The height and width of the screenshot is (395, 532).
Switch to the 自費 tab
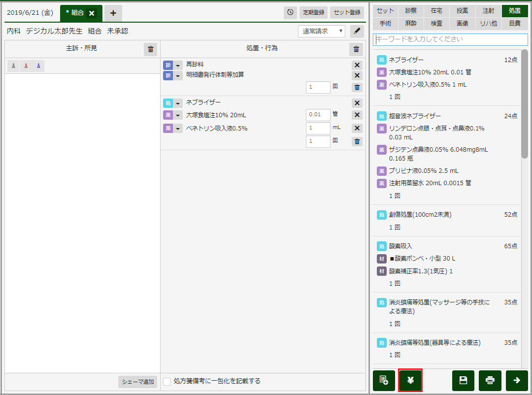[x=515, y=24]
